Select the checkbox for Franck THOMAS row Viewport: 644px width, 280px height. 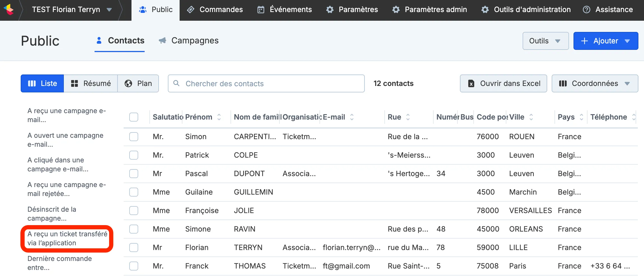coord(134,266)
